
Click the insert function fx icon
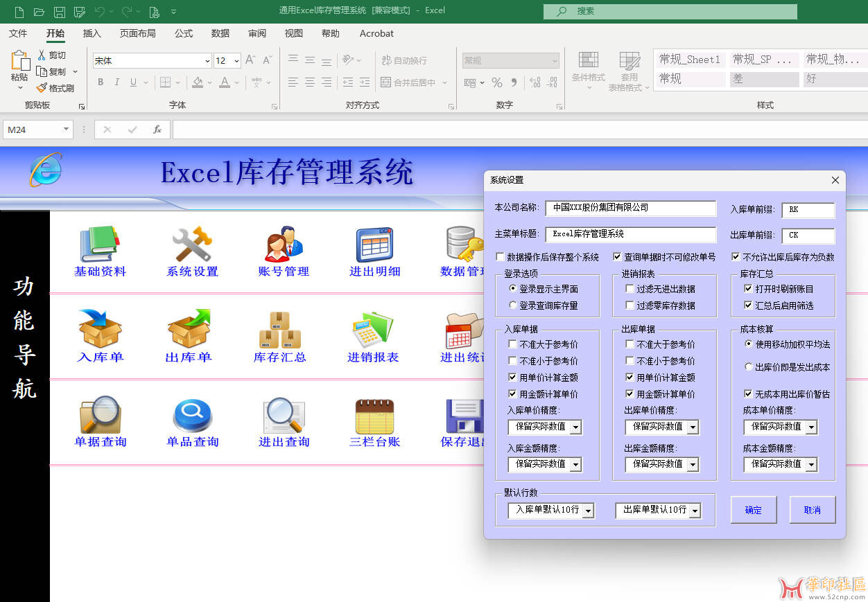(x=157, y=130)
